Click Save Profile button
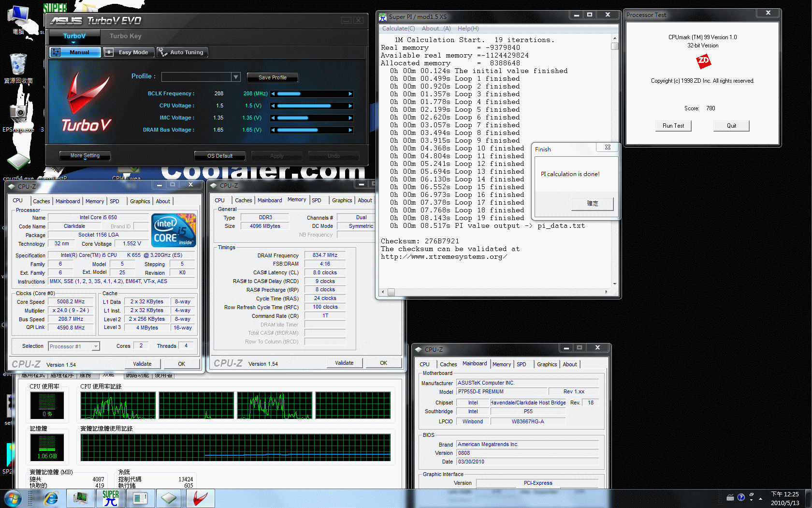 coord(273,77)
